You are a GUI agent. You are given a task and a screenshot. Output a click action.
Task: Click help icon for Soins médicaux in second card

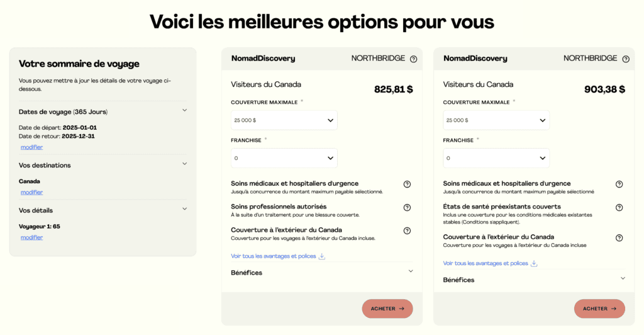point(619,185)
